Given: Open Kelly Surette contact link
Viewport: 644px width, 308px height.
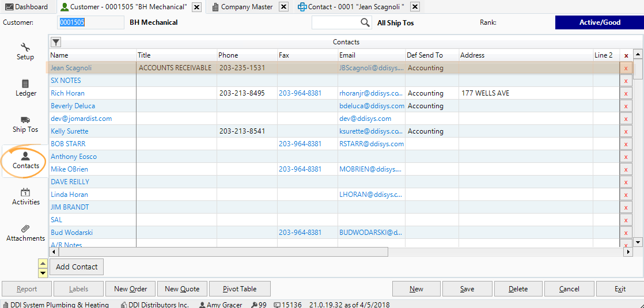Looking at the screenshot, I should 70,131.
